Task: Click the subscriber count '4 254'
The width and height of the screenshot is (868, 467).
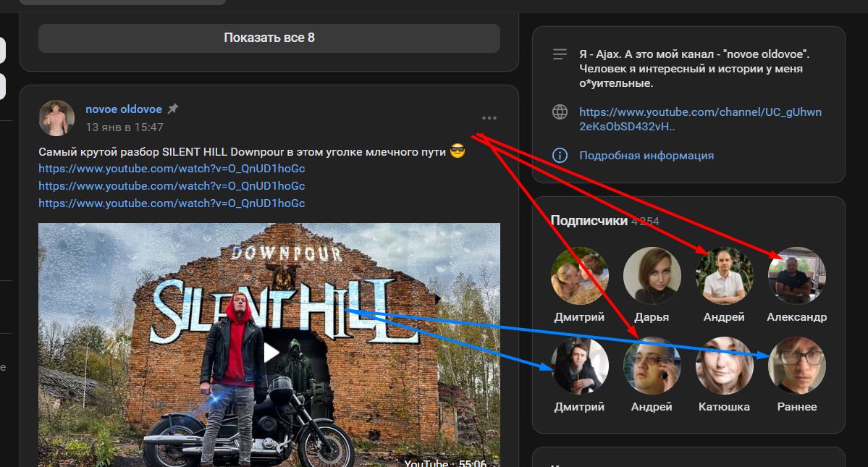Action: click(x=646, y=222)
